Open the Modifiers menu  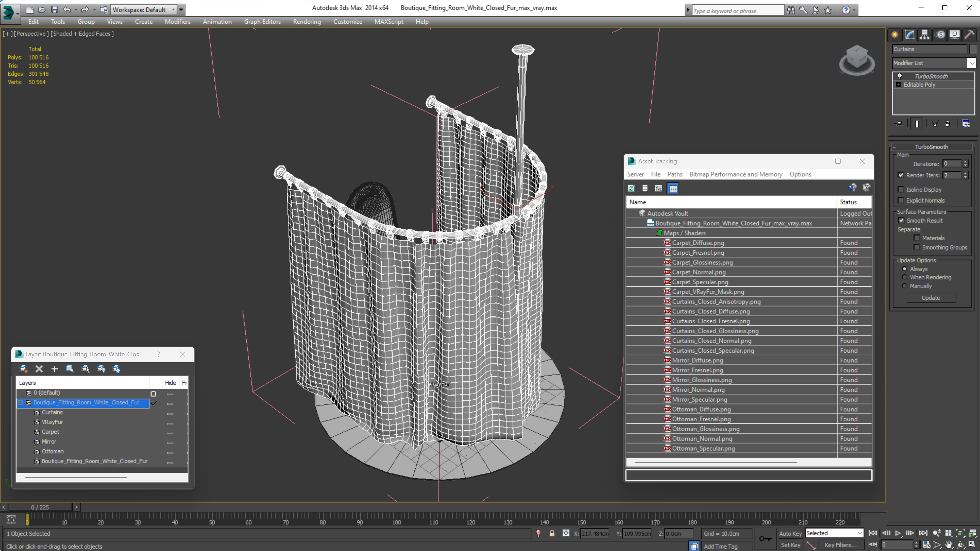tap(178, 22)
